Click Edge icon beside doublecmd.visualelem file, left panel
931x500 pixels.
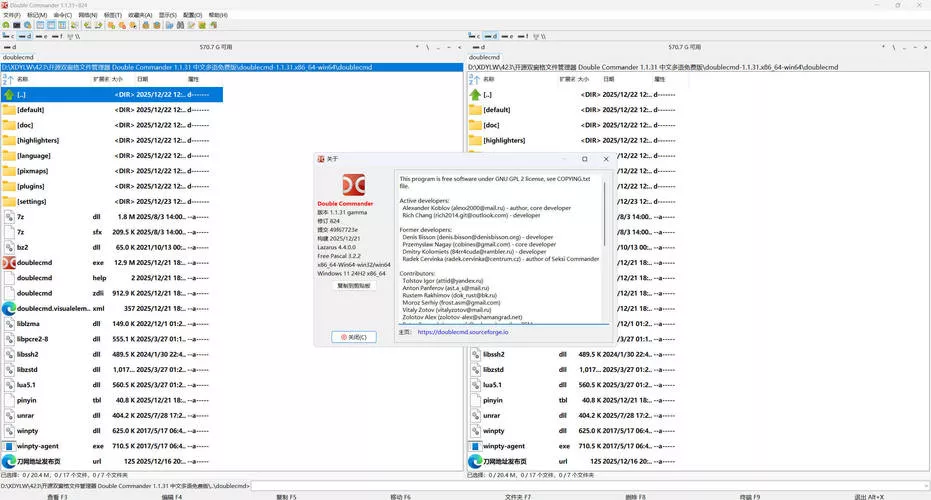pos(9,309)
